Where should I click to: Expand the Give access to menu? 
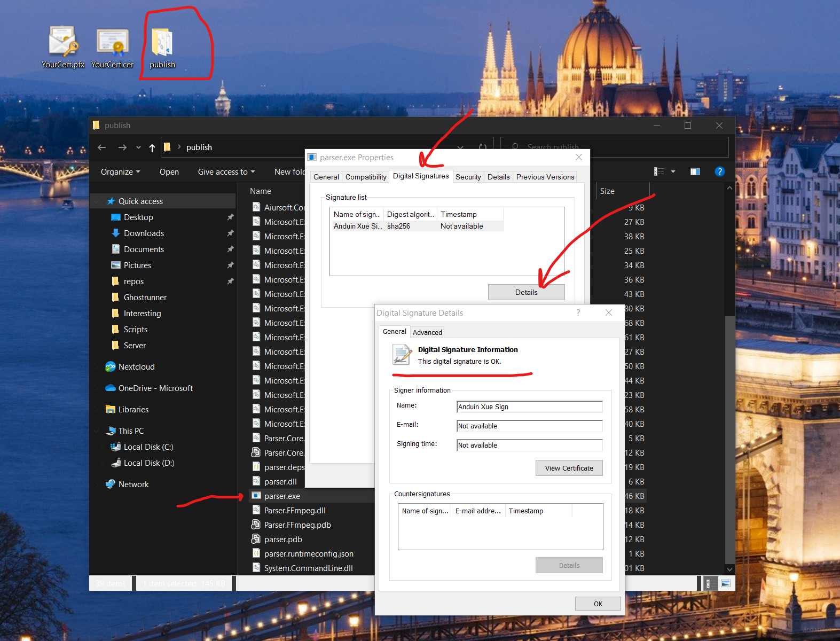click(x=226, y=172)
